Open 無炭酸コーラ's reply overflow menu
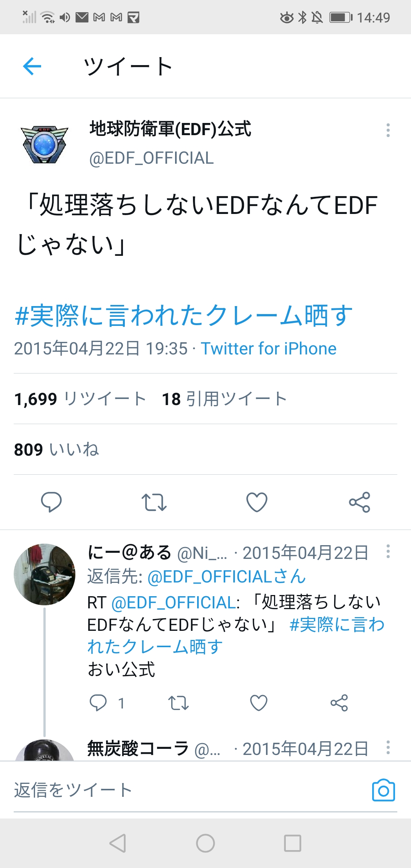Screen dimensions: 411x868 388,747
